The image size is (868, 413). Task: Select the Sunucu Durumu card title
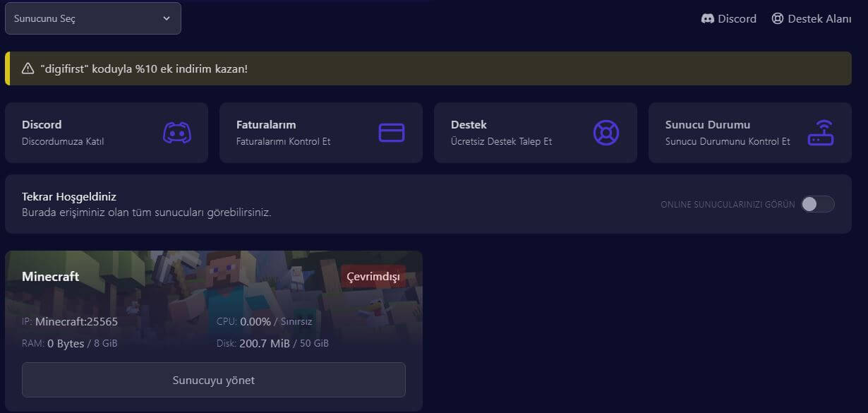tap(708, 125)
